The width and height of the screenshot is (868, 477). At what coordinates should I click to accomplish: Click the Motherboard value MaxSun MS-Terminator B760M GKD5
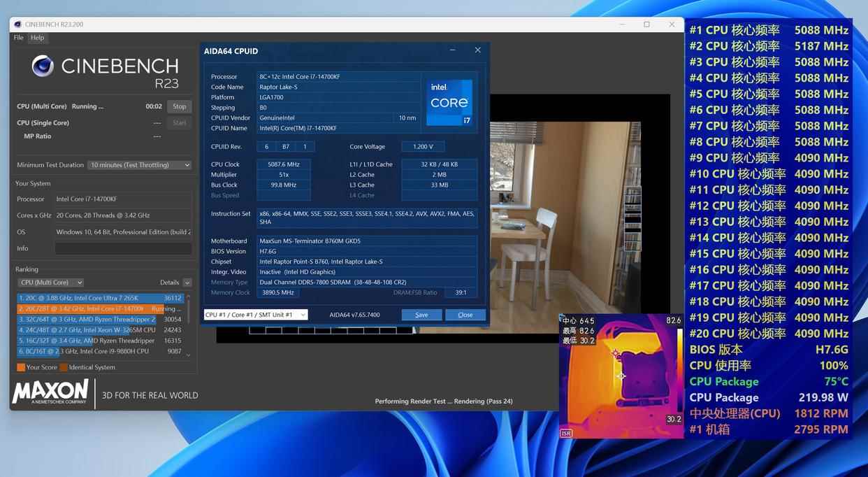(x=367, y=241)
